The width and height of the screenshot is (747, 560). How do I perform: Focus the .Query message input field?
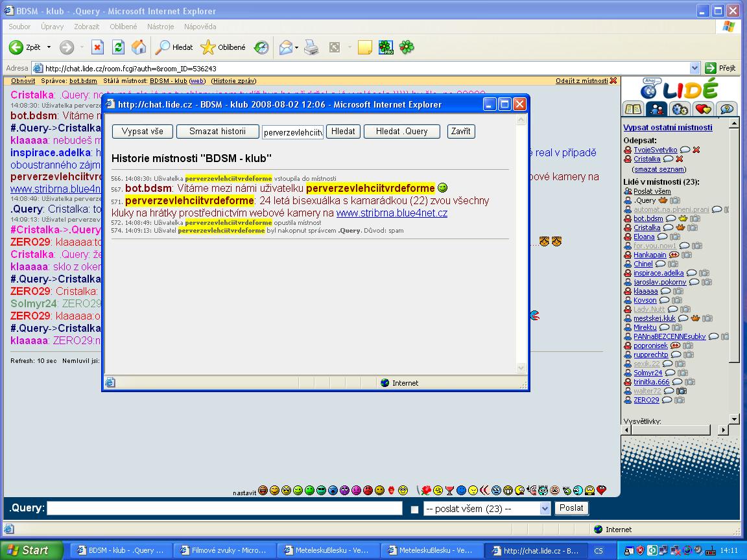(225, 509)
